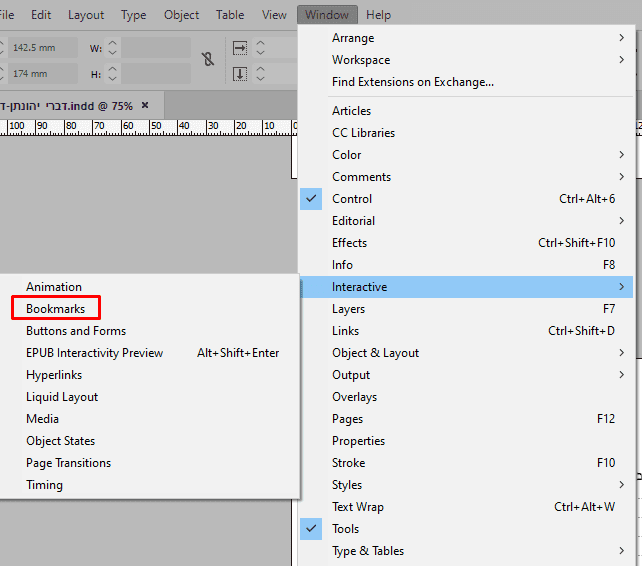This screenshot has width=642, height=566.
Task: Open the Text Wrap panel
Action: 466,507
